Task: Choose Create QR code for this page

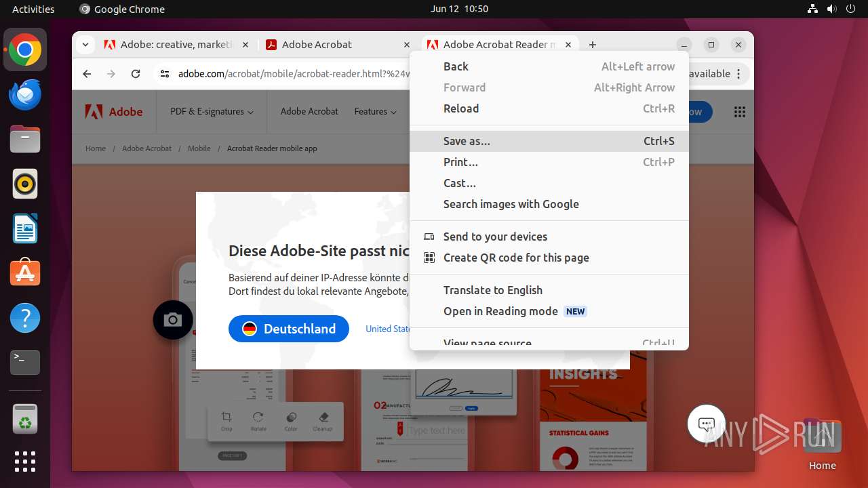Action: [x=549, y=258]
